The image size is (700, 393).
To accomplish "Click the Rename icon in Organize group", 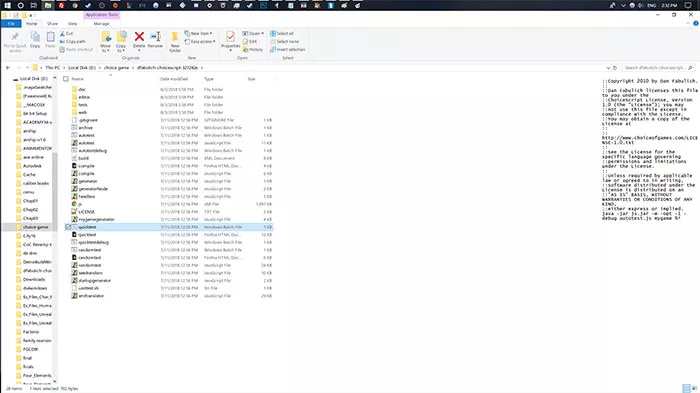I will (155, 37).
